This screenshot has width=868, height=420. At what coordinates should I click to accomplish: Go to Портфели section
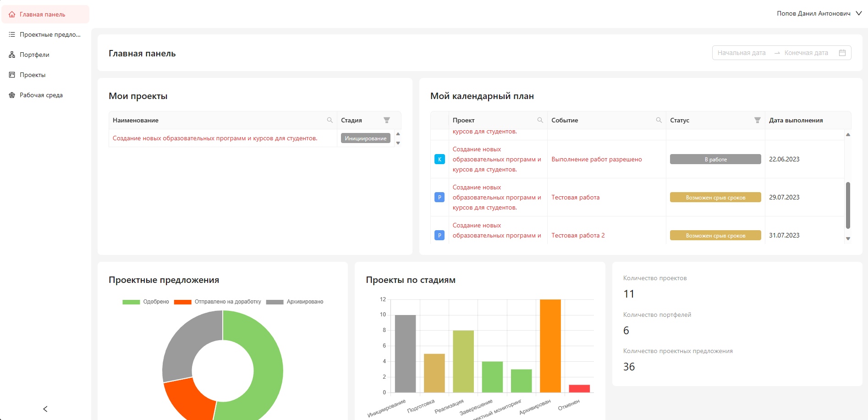click(x=45, y=55)
